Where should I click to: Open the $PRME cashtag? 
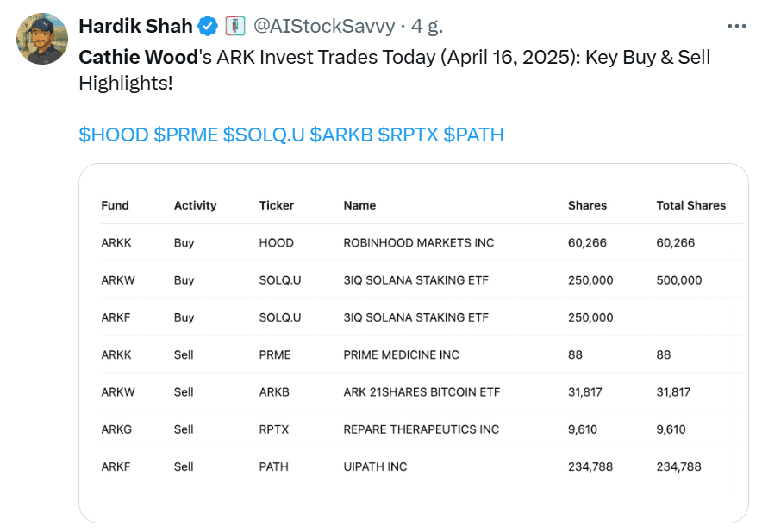pos(186,135)
